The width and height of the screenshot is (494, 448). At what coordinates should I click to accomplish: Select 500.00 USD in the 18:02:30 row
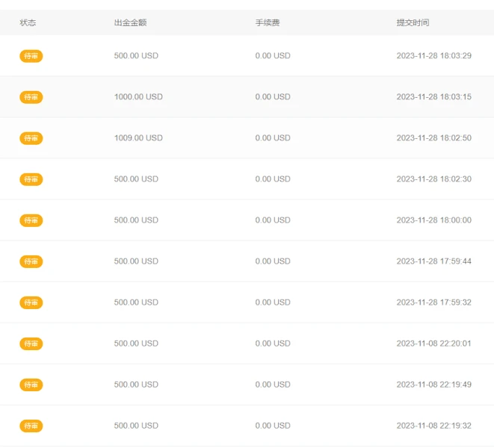tap(136, 179)
